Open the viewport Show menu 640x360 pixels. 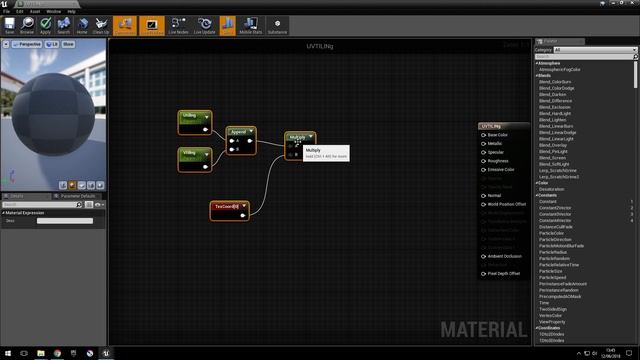(68, 44)
